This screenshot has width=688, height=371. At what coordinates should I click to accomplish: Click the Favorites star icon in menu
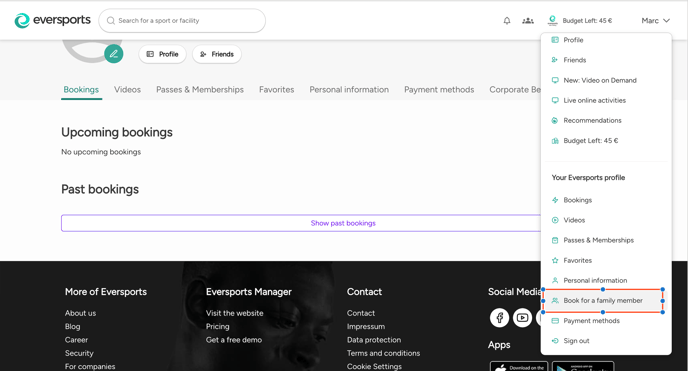tap(555, 260)
